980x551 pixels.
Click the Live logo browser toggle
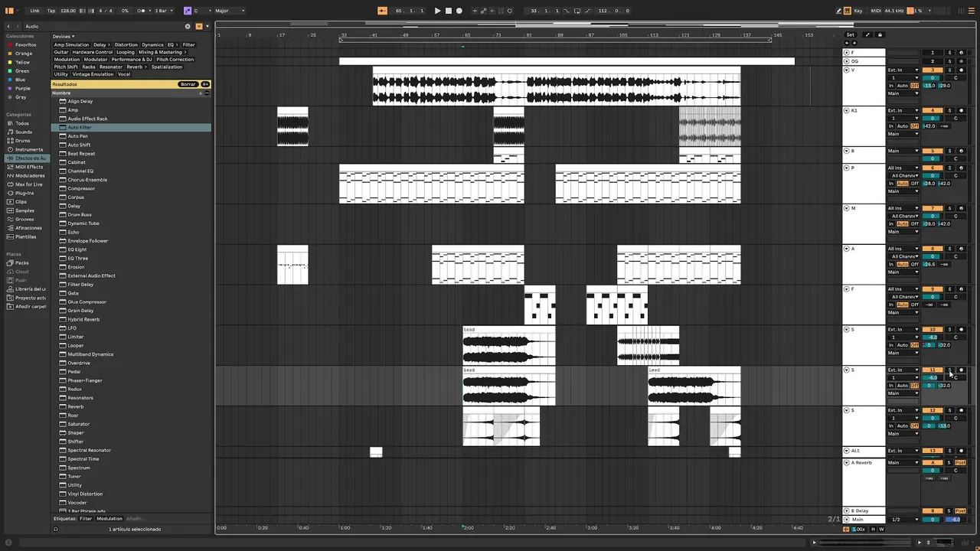coord(9,11)
